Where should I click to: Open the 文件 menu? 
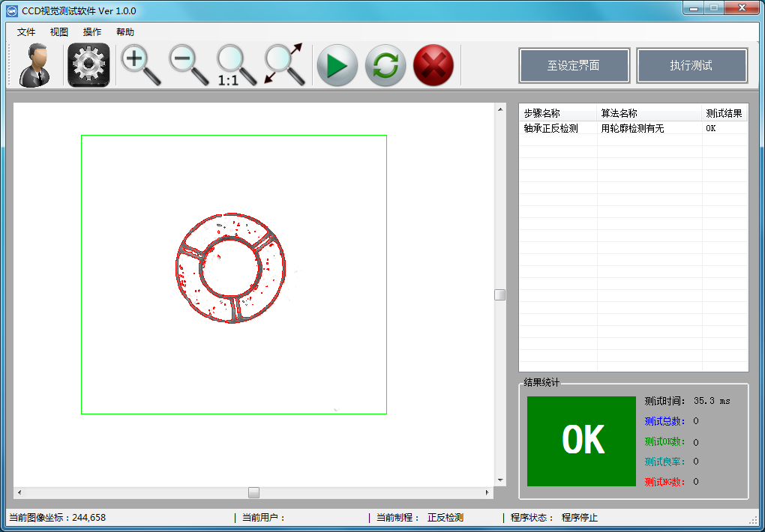point(26,32)
